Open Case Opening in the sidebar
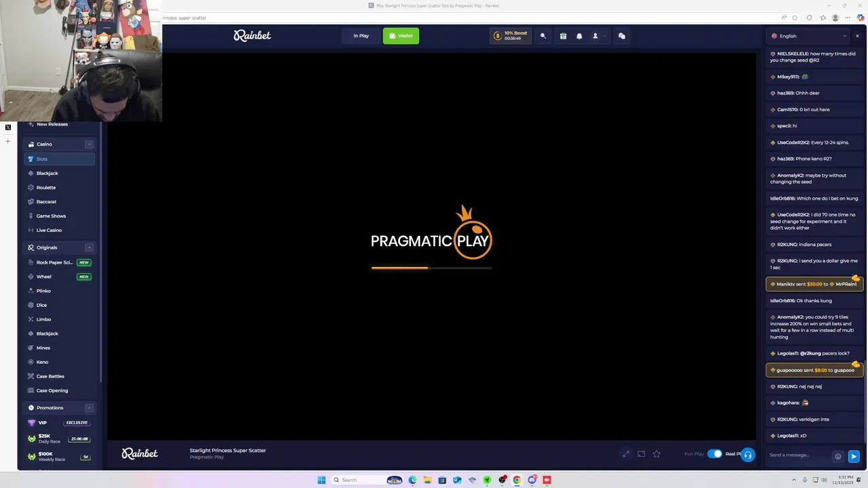Viewport: 868px width, 488px height. click(x=60, y=390)
